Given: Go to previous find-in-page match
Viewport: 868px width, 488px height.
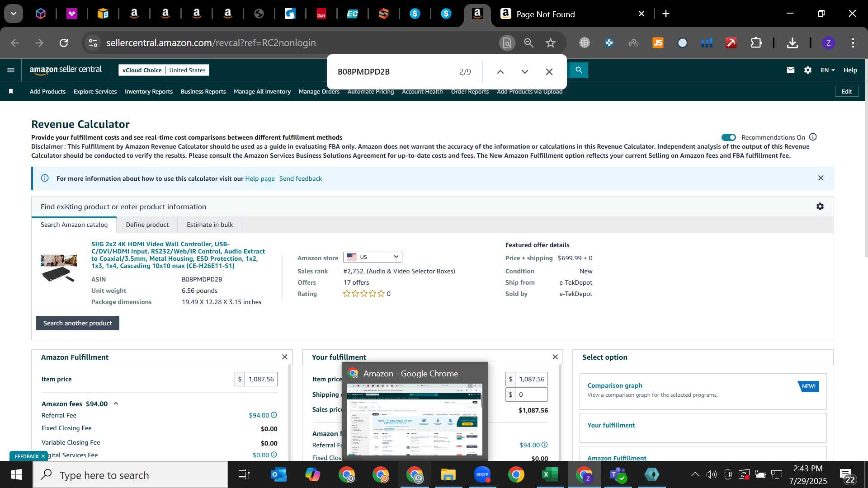Looking at the screenshot, I should (x=500, y=72).
